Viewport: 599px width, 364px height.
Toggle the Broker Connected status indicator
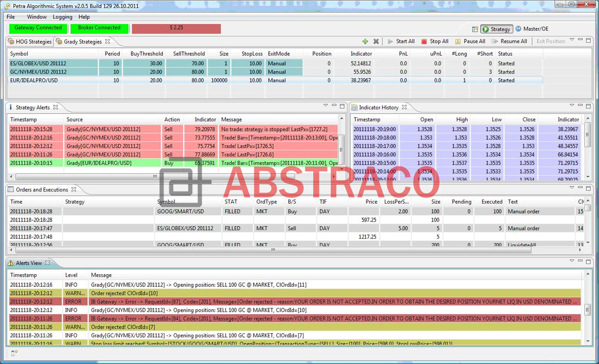[100, 27]
